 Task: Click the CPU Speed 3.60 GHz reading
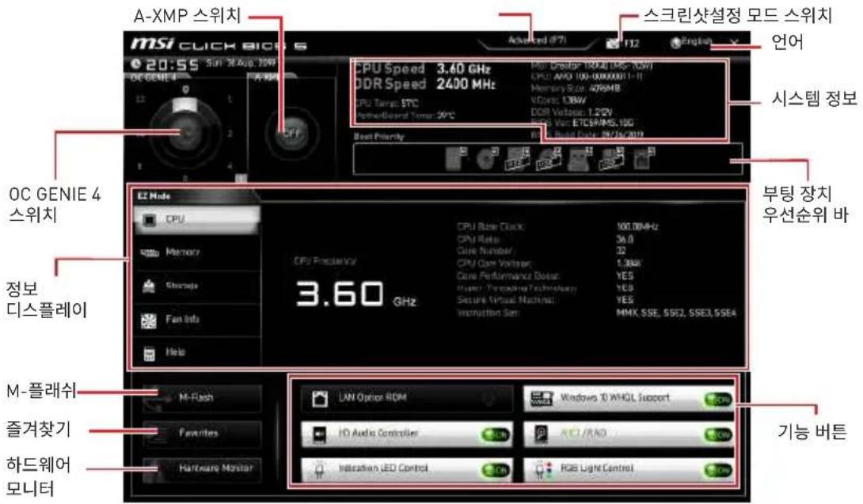pos(421,69)
